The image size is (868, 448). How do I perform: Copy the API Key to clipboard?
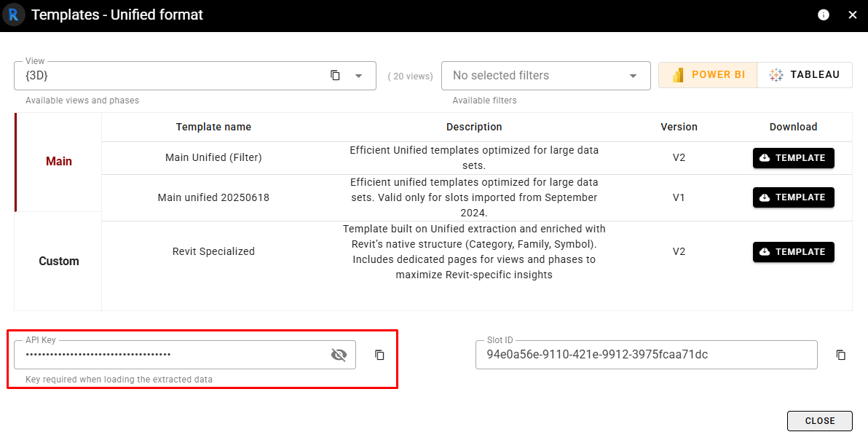coord(379,355)
